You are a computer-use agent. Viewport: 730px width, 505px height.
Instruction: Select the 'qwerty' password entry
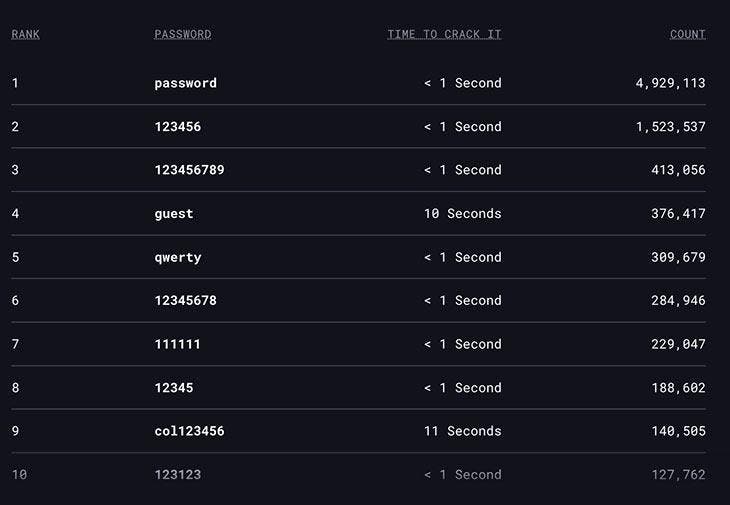coord(178,257)
